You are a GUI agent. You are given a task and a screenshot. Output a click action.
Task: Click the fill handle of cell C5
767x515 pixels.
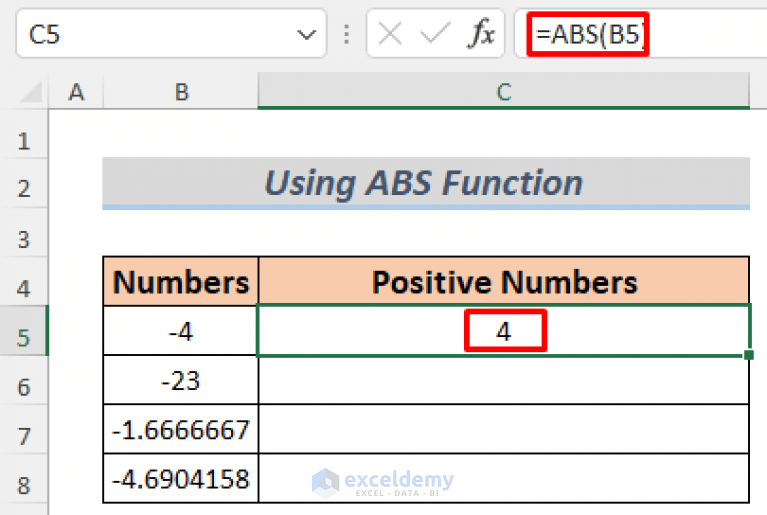(748, 355)
